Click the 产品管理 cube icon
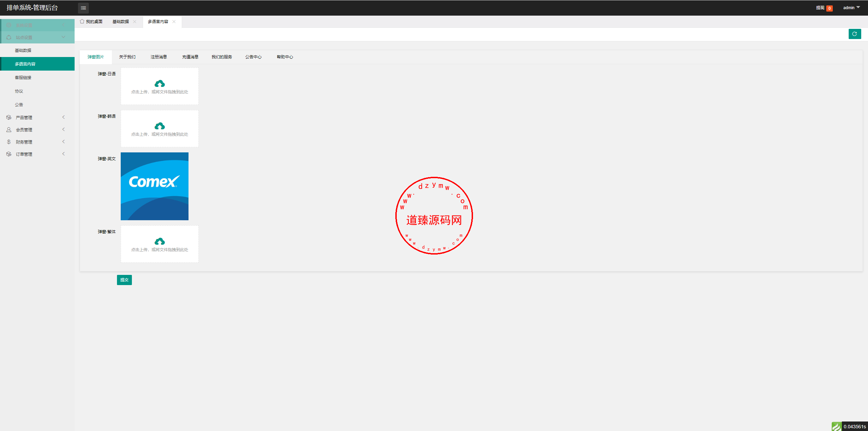The height and width of the screenshot is (431, 868). (x=9, y=117)
